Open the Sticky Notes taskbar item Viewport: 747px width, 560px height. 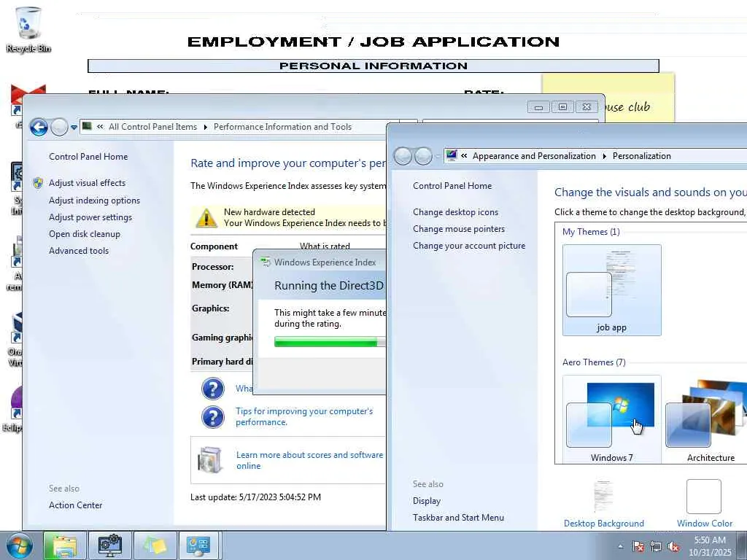(155, 545)
